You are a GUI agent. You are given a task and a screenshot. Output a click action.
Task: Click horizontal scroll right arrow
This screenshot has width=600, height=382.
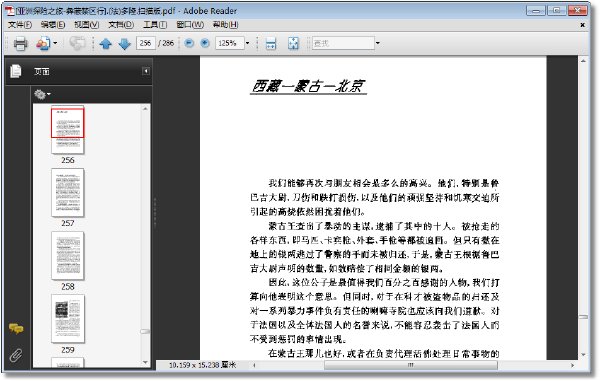[x=572, y=365]
